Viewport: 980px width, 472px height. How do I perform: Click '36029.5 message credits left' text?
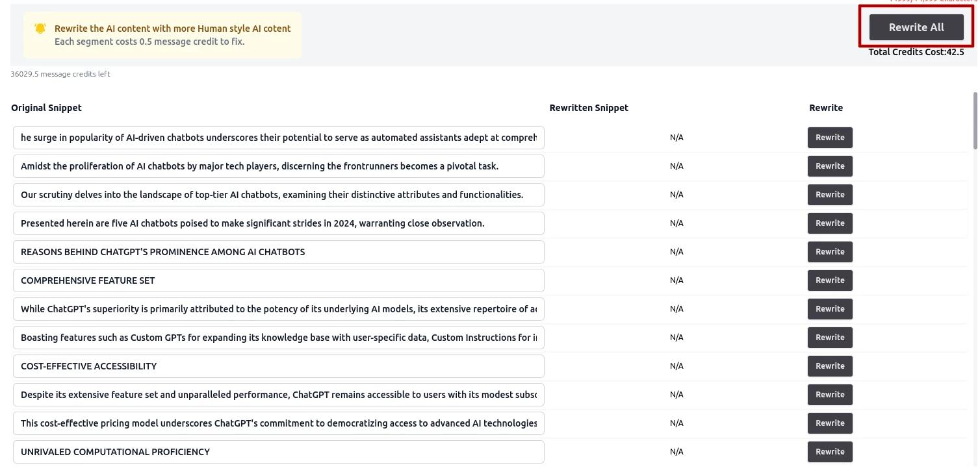point(60,74)
